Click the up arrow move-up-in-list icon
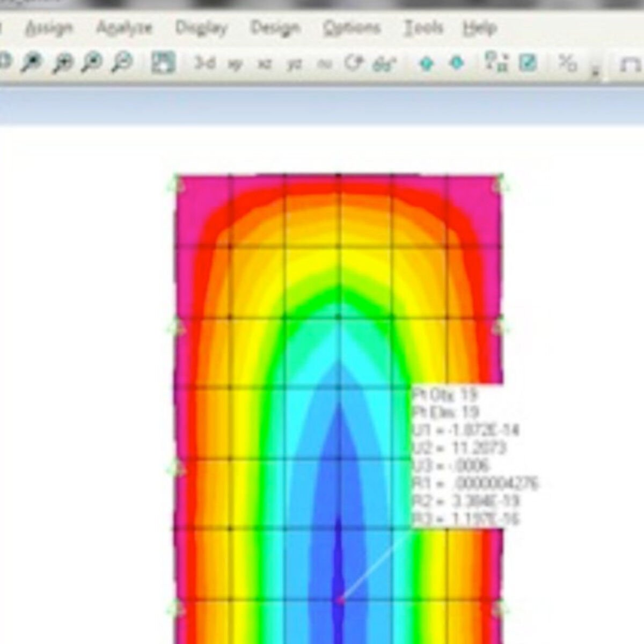644x644 pixels. click(x=427, y=63)
